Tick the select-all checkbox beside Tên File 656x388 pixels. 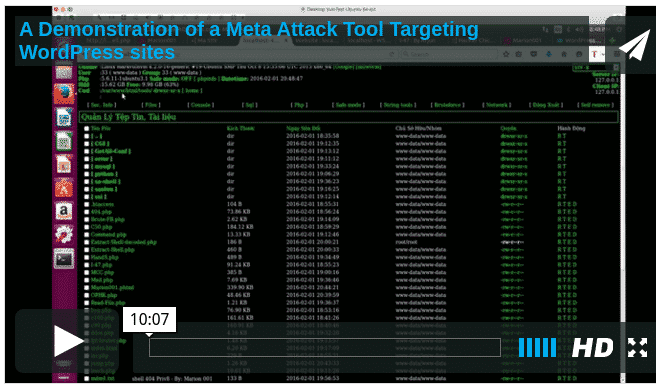pyautogui.click(x=87, y=129)
